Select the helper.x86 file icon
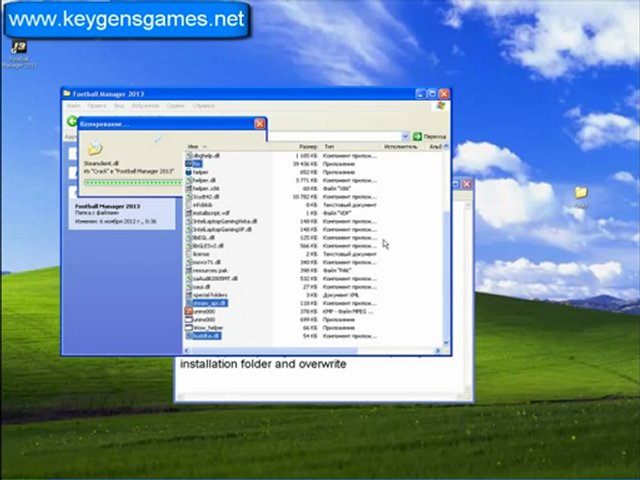The image size is (640, 480). pyautogui.click(x=189, y=189)
